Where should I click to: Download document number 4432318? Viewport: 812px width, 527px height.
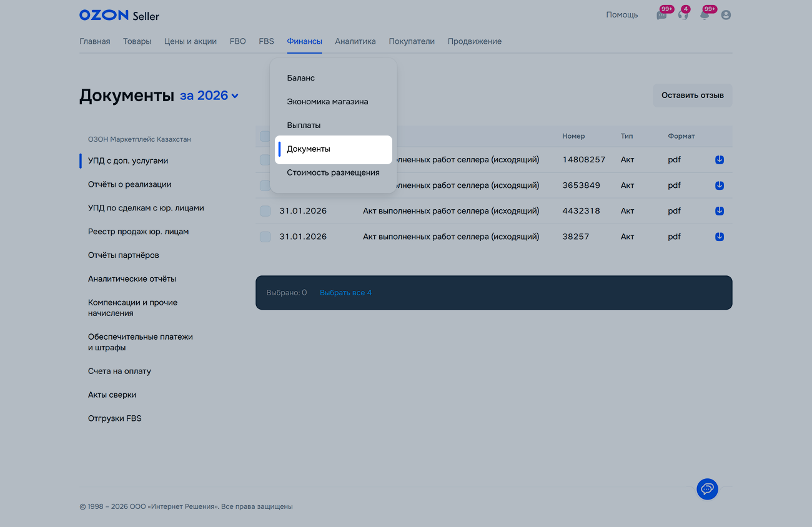pyautogui.click(x=720, y=211)
